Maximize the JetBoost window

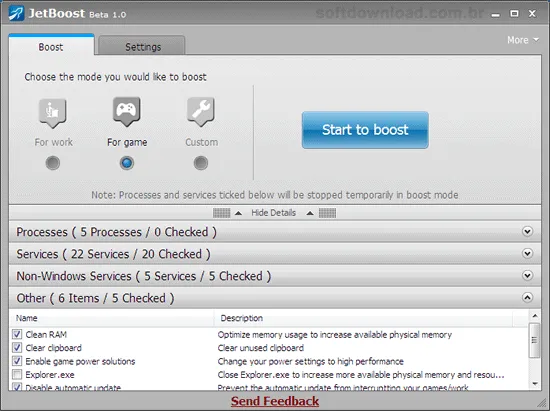coord(514,14)
